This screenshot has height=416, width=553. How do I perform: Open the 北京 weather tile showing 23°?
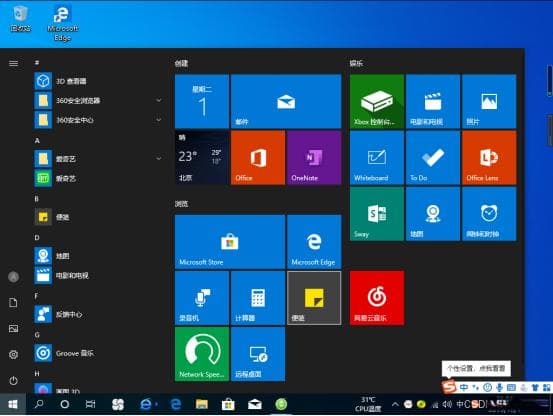pos(202,158)
